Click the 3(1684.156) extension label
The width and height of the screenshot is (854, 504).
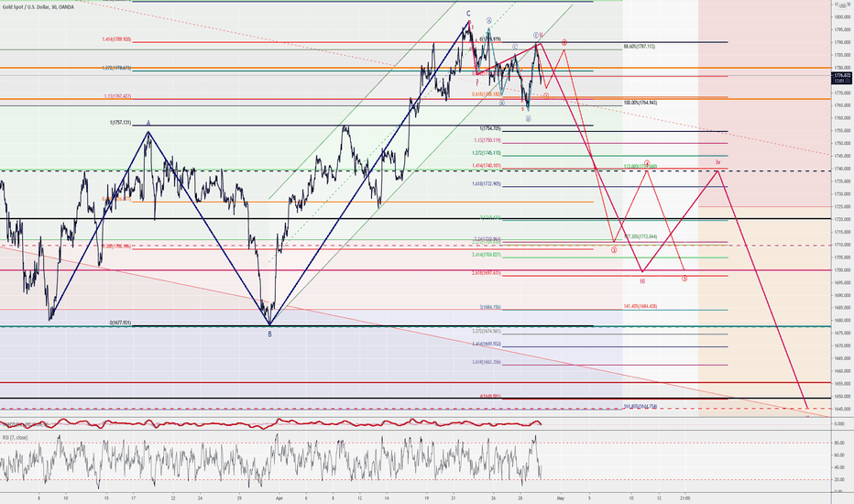(x=490, y=307)
